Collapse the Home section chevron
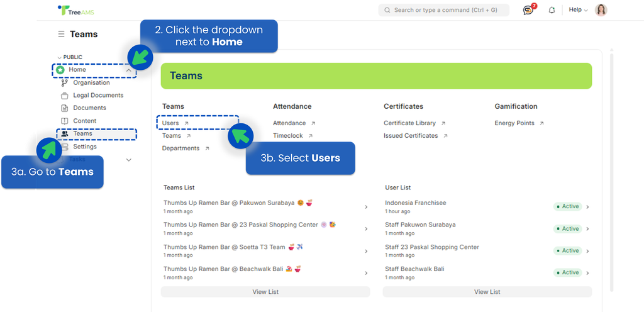The height and width of the screenshot is (312, 644). click(x=129, y=70)
